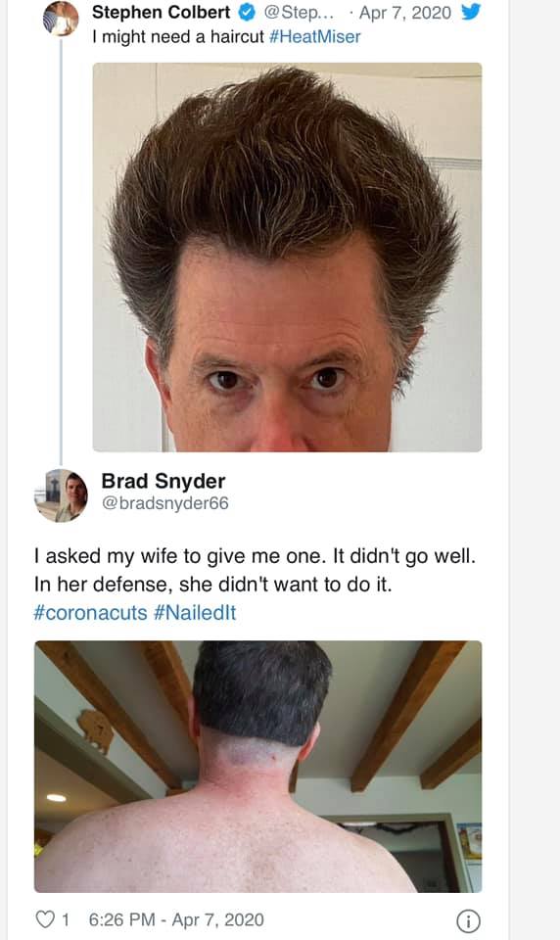Click the 'I asked my wife' reply text
This screenshot has width=560, height=940.
tap(255, 570)
